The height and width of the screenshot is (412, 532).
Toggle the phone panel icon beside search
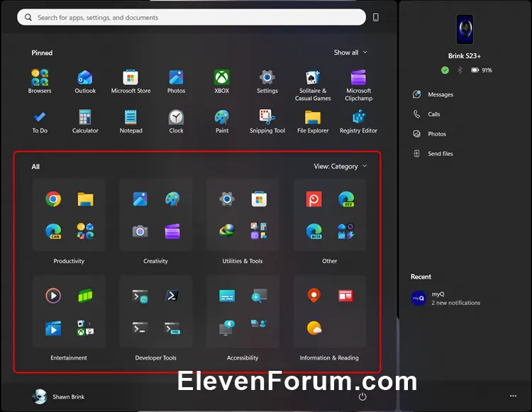point(375,17)
